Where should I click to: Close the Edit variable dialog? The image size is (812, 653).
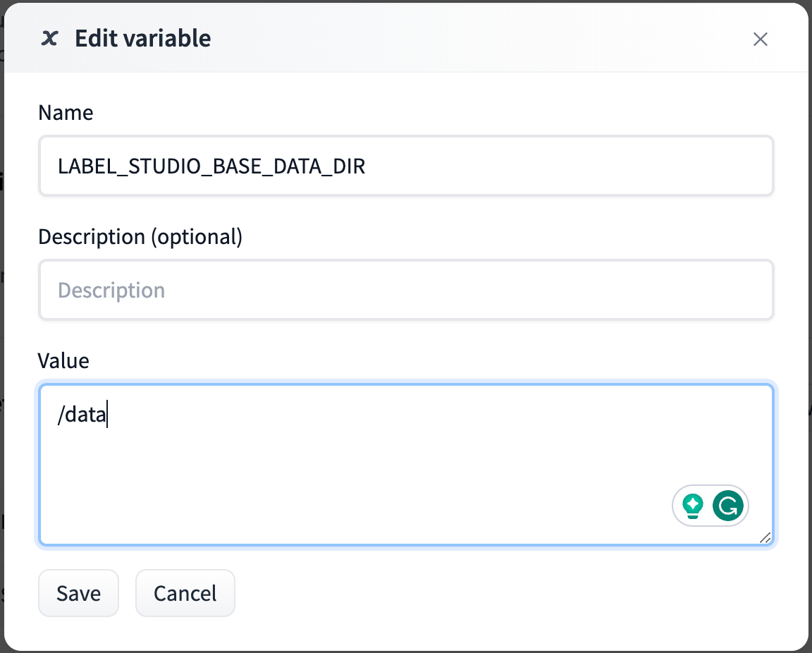tap(760, 39)
